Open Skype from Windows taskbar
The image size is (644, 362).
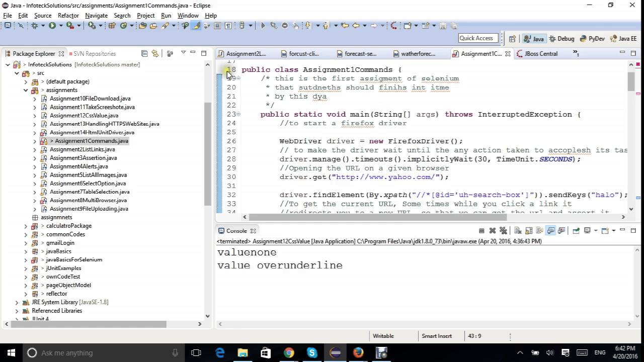coord(312,353)
